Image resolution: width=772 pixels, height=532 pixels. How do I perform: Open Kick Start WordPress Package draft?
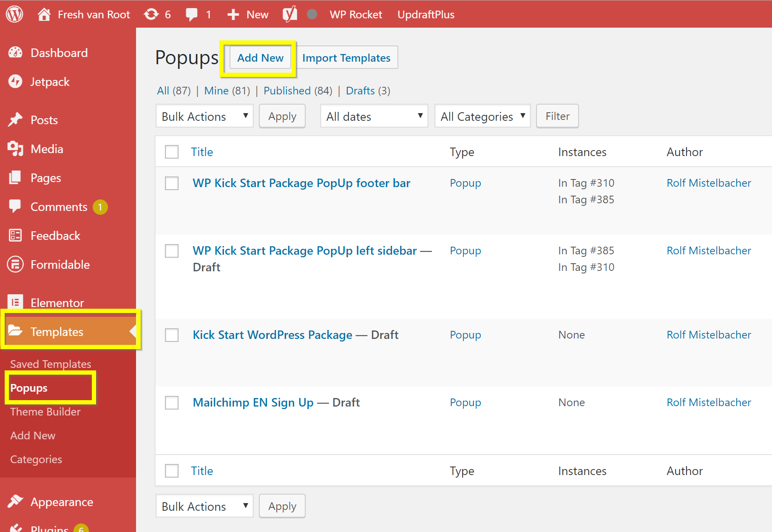[x=272, y=335]
